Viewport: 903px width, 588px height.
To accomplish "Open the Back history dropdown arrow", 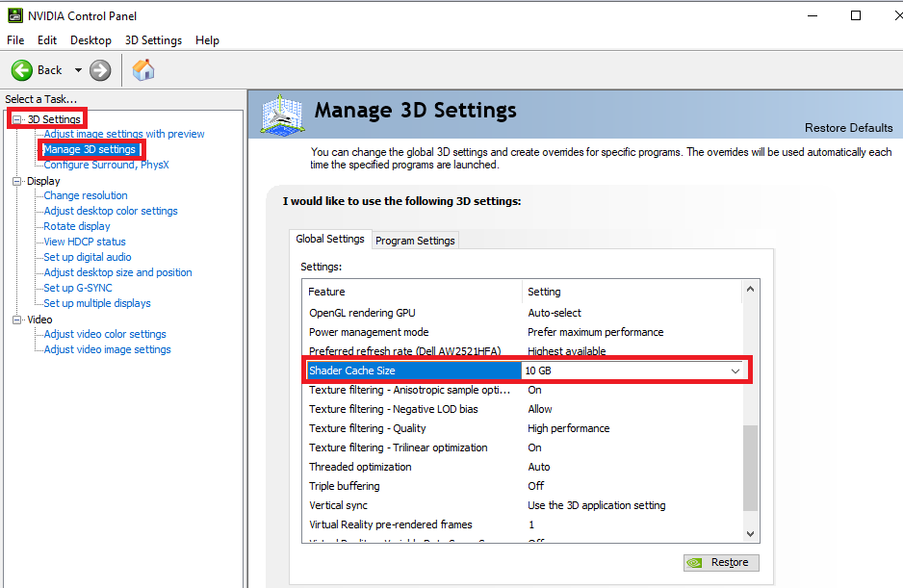I will tap(78, 70).
